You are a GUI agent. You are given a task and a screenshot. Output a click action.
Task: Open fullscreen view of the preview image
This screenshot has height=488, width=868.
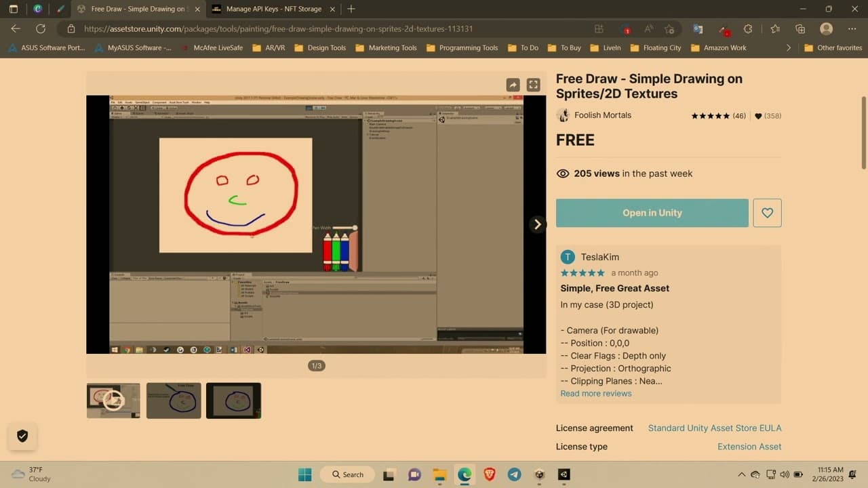point(534,85)
